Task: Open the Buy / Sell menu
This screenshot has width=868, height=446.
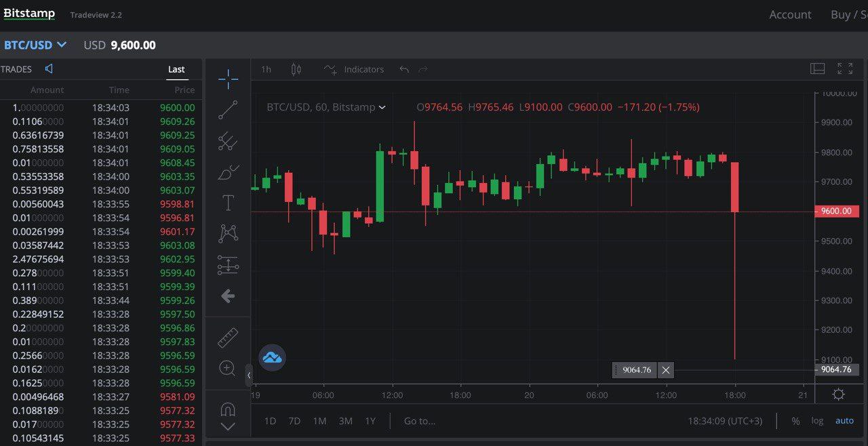Action: point(849,14)
